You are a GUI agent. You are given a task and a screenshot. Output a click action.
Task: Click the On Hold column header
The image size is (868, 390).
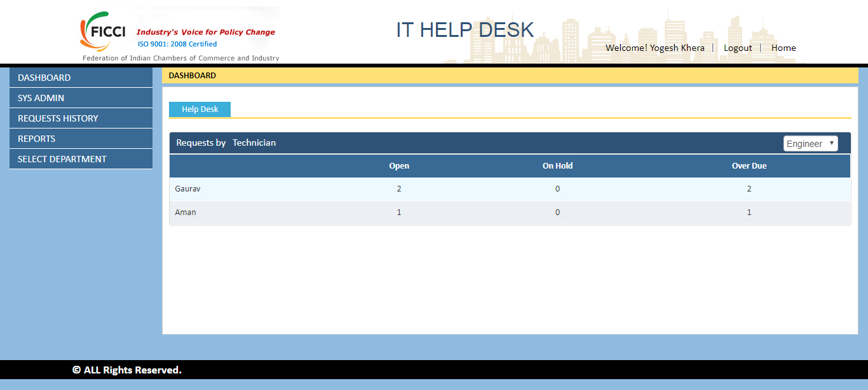pyautogui.click(x=557, y=165)
